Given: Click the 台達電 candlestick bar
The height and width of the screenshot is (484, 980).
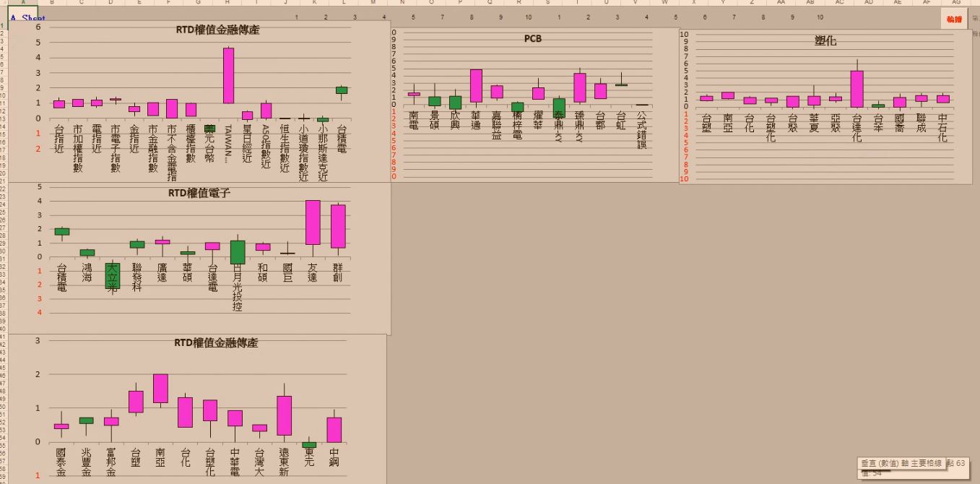Looking at the screenshot, I should pyautogui.click(x=212, y=246).
